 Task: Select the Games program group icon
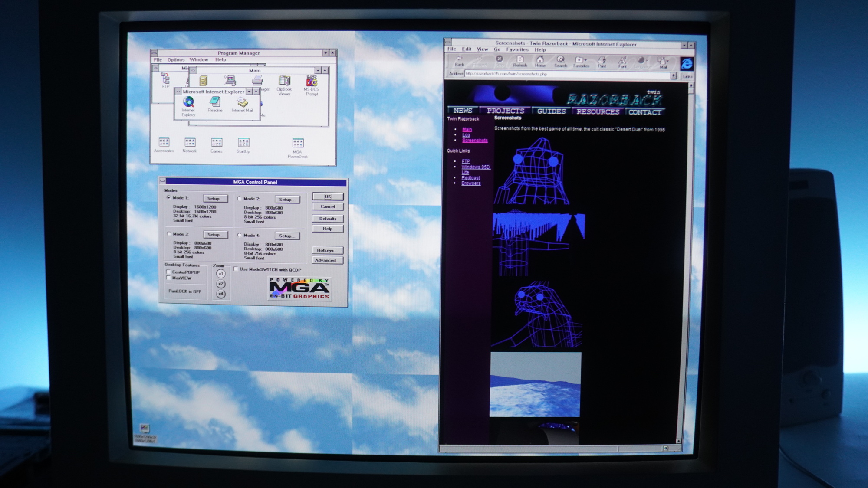point(217,145)
